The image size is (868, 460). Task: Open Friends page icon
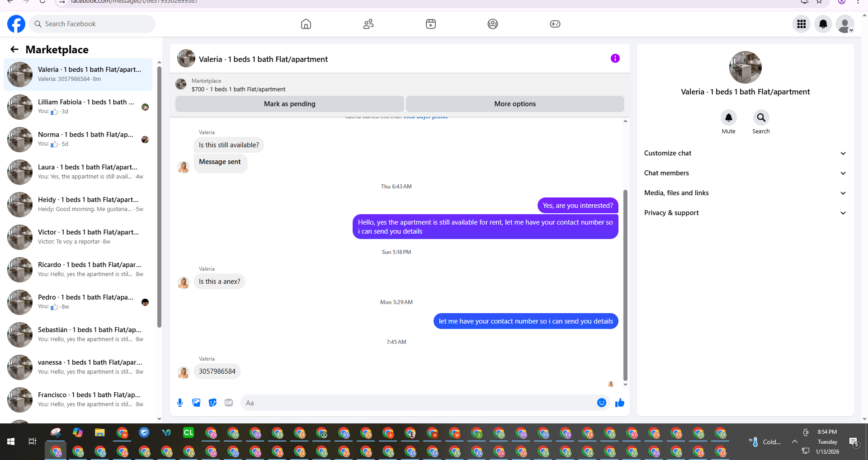(368, 24)
